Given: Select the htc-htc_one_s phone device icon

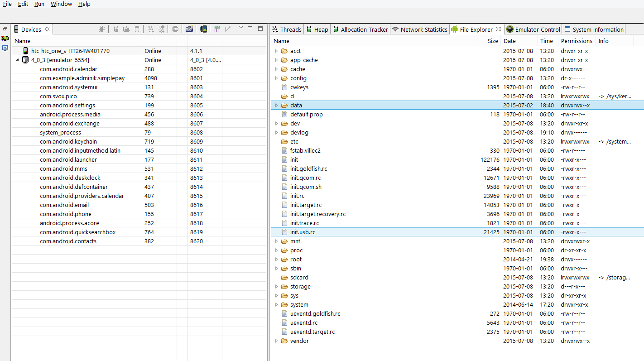Looking at the screenshot, I should [x=25, y=51].
